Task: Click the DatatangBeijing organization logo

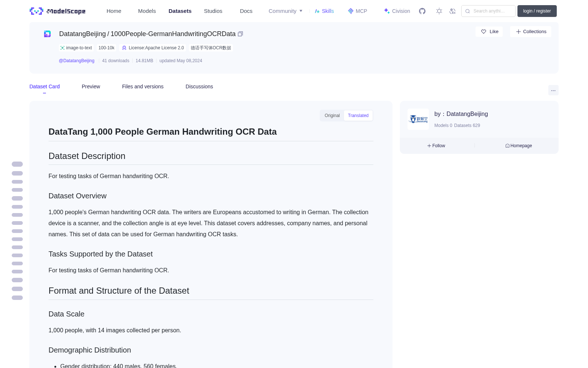Action: click(x=418, y=119)
